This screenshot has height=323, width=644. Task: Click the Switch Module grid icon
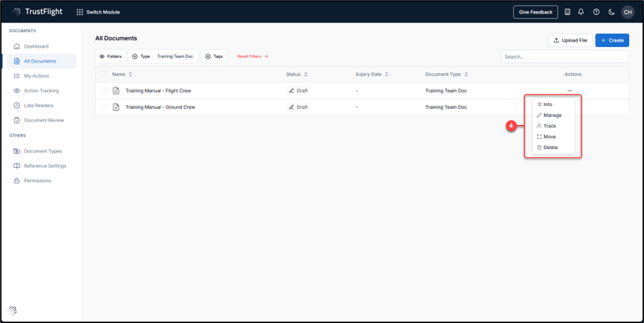tap(80, 12)
